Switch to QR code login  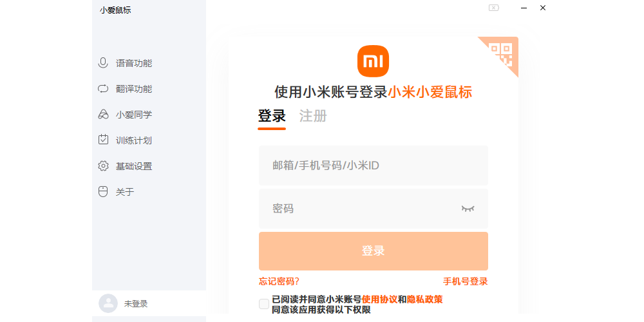tap(502, 53)
